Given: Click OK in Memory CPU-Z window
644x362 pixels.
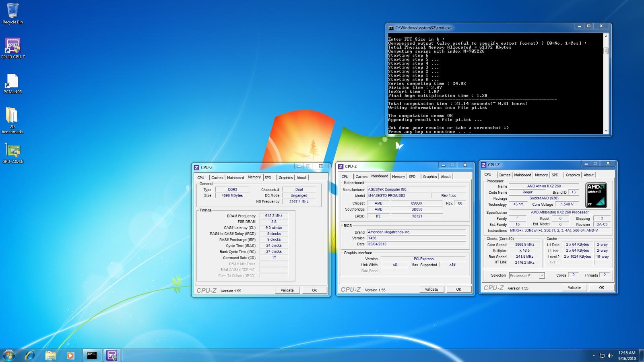Looking at the screenshot, I should pyautogui.click(x=314, y=290).
